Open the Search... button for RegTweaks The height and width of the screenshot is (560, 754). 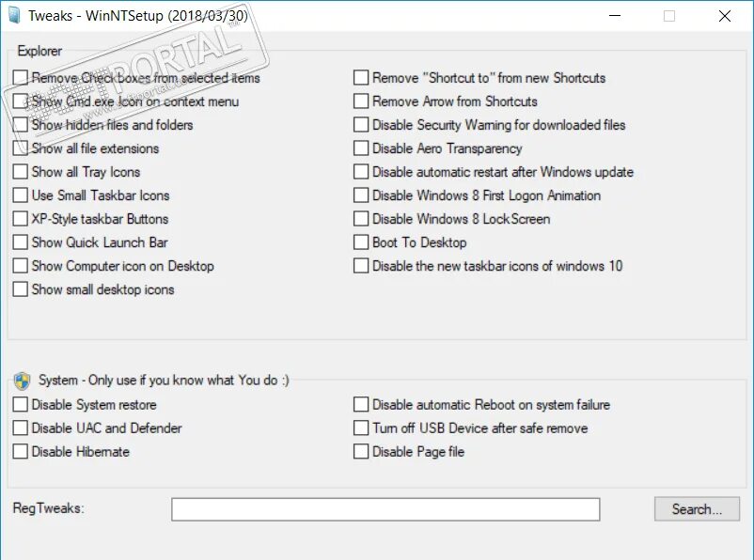[697, 509]
